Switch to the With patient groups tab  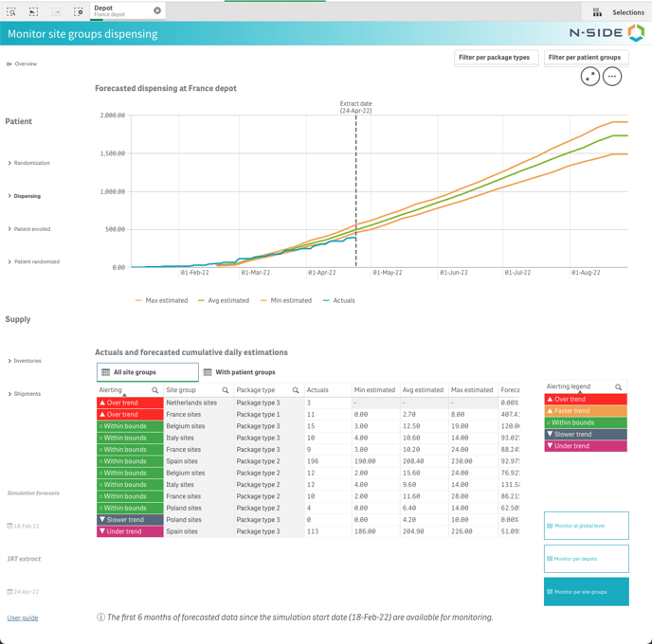coord(240,372)
